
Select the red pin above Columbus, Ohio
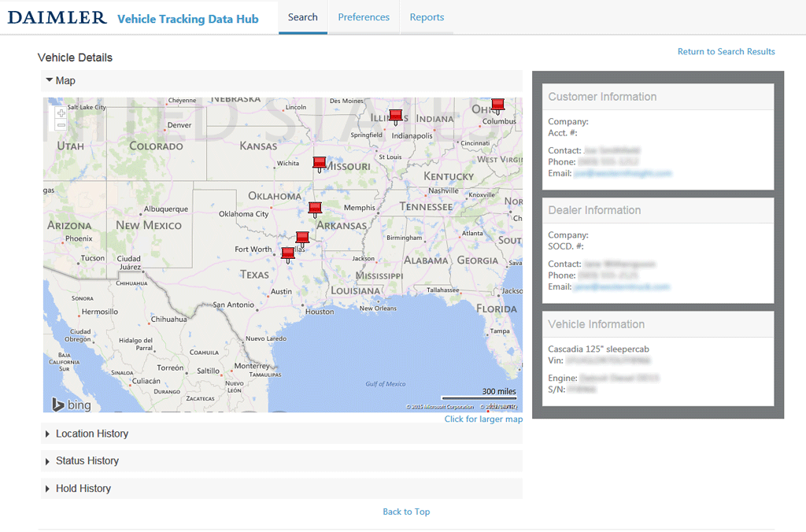pyautogui.click(x=497, y=104)
